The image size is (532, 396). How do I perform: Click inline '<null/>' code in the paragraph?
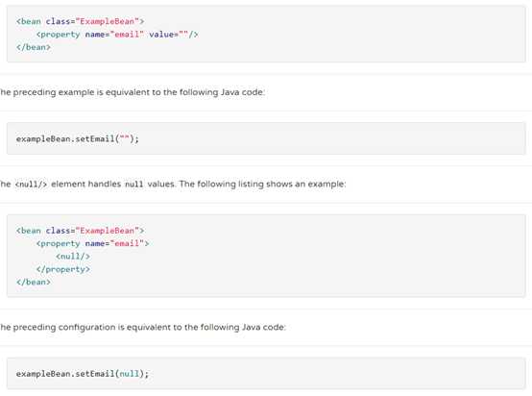[x=31, y=185]
